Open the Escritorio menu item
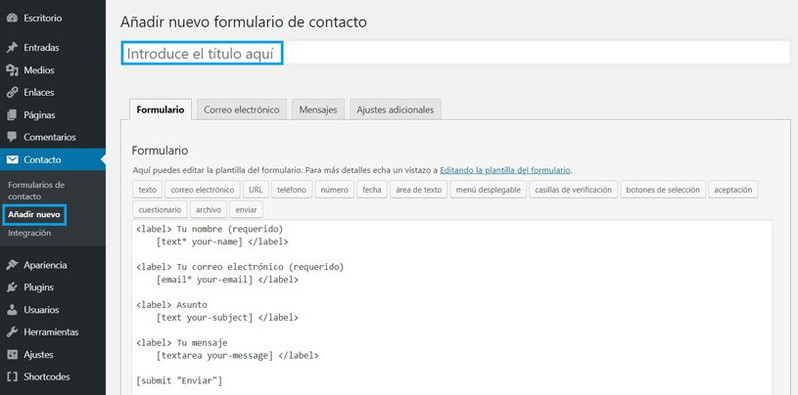This screenshot has width=798, height=395. 43,18
